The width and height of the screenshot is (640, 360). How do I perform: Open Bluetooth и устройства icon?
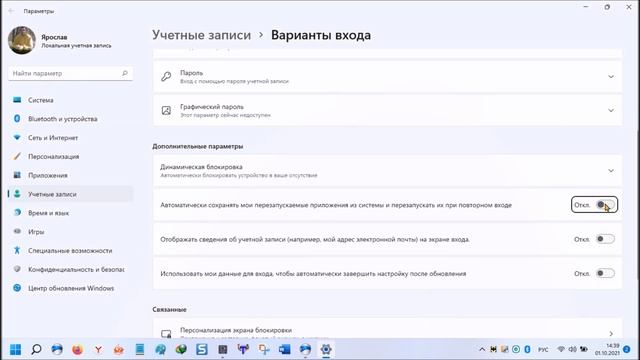click(x=17, y=119)
